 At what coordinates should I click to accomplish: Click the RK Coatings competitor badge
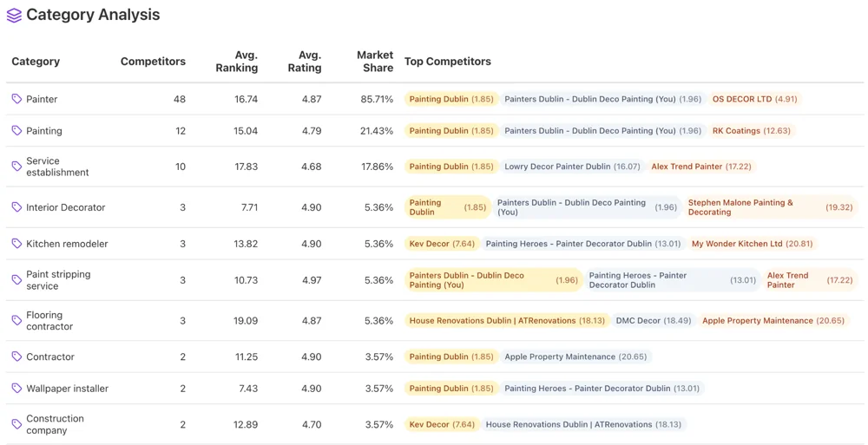[751, 131]
